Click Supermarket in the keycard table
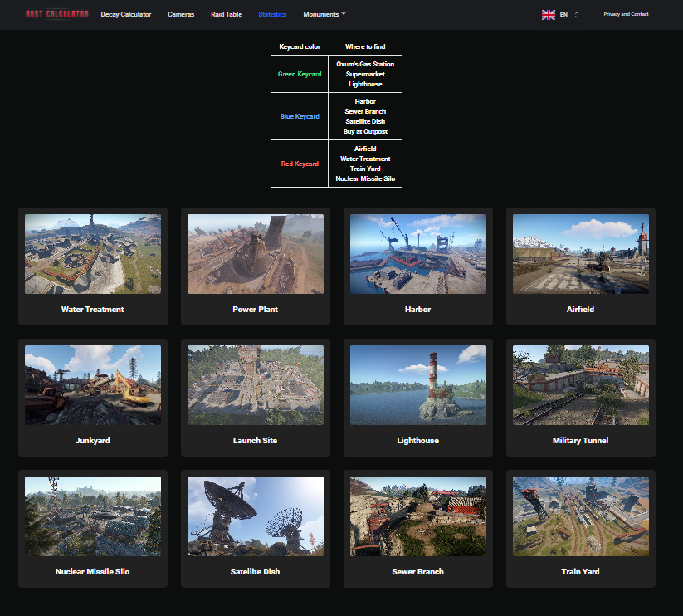The height and width of the screenshot is (616, 683). [365, 74]
